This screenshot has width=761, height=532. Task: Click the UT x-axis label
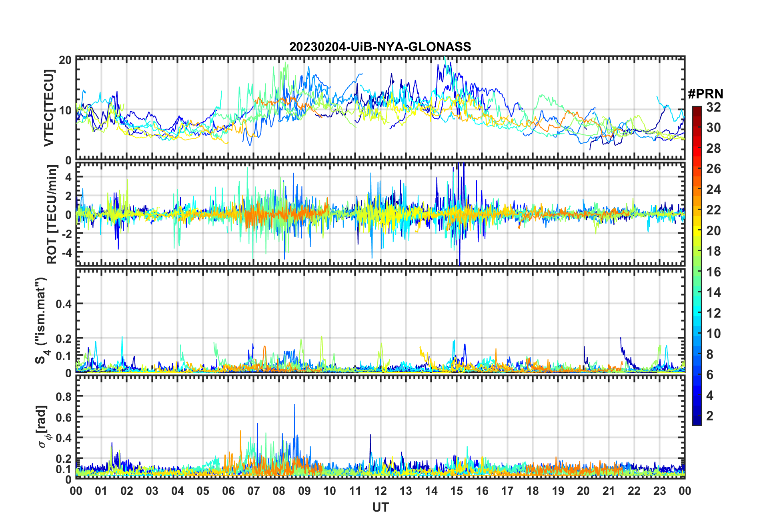pyautogui.click(x=380, y=508)
